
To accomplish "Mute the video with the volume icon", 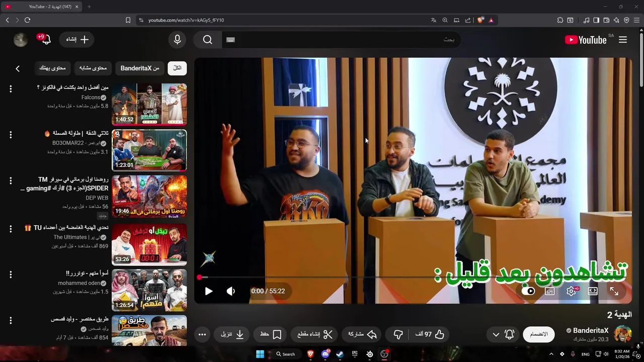I will [x=231, y=291].
